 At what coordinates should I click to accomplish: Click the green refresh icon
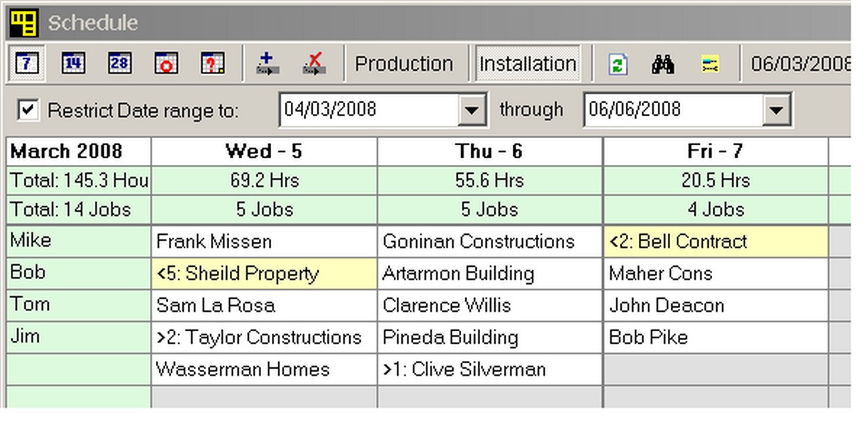[x=618, y=64]
